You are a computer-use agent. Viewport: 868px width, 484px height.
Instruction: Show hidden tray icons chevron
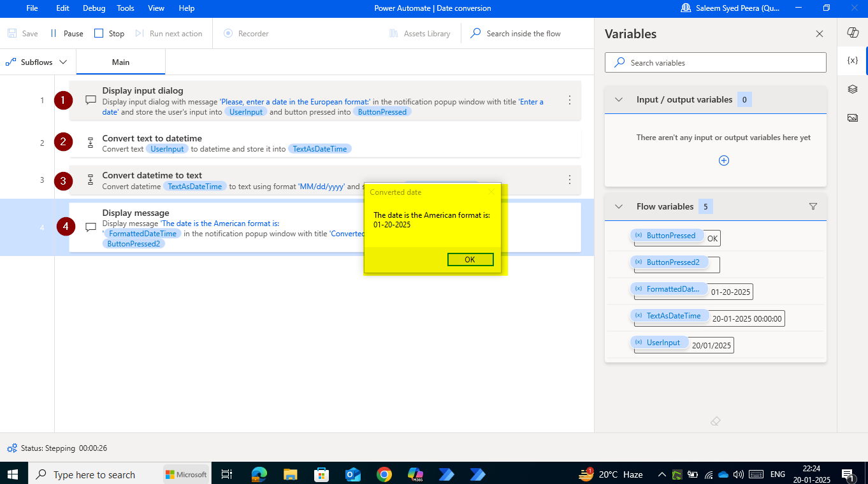[662, 474]
